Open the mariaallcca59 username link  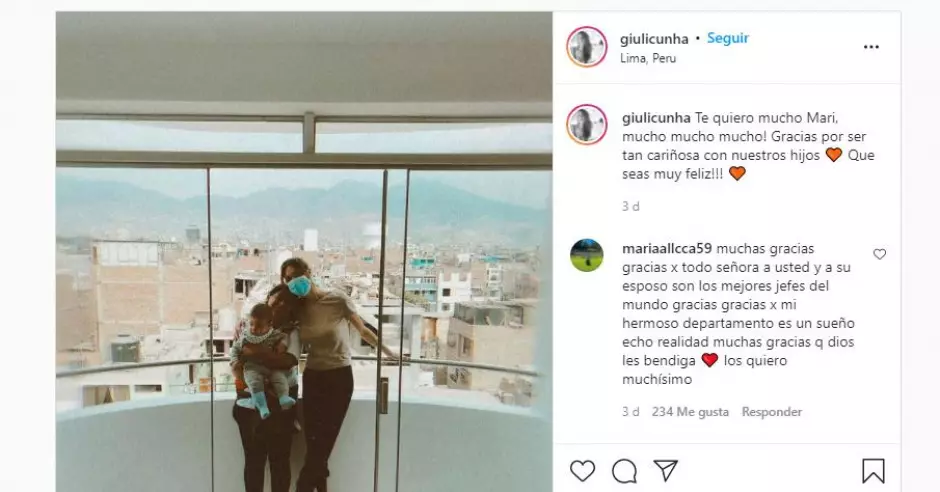[667, 249]
